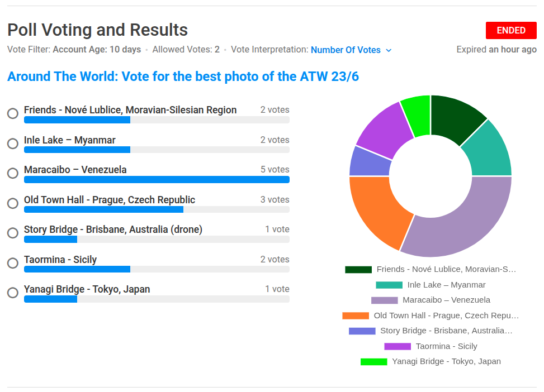Screen dimensions: 544x392
Task: Click the dropdown chevron beside Number Of Votes
Action: click(x=389, y=50)
